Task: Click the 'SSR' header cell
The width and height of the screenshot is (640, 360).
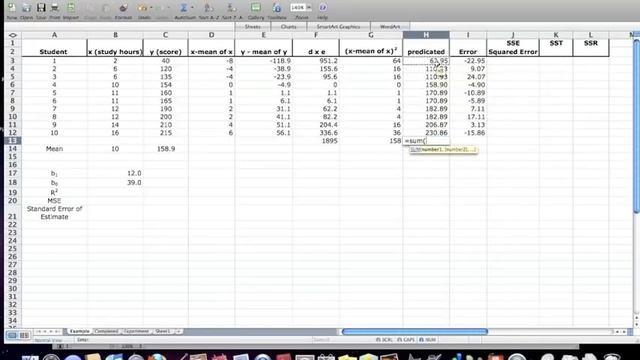Action: pos(591,43)
